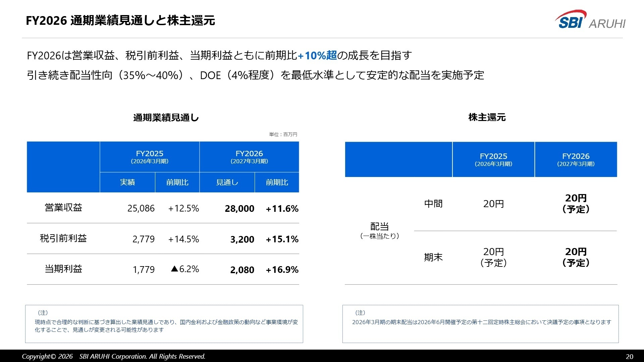Select the slide title 'FY2026 通期業績見通しと株主還元'
The width and height of the screenshot is (644, 362).
tap(120, 21)
